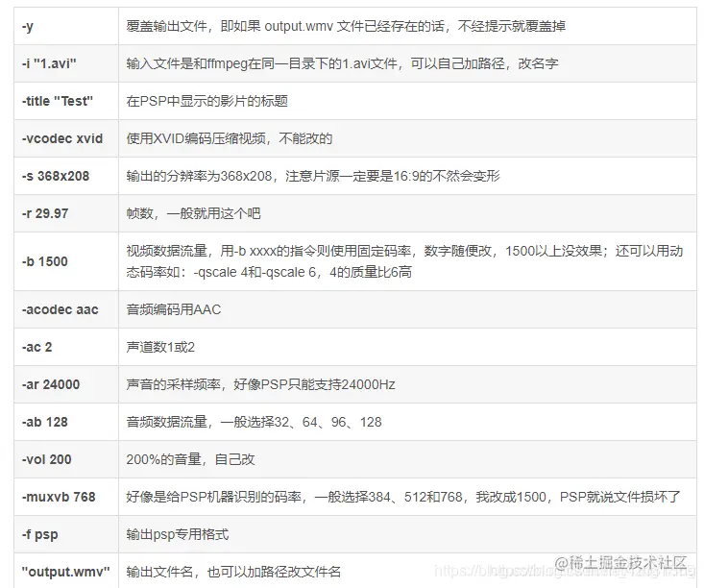Click the '-ar 24000' parameter cell
Image resolution: width=704 pixels, height=588 pixels.
(66, 384)
